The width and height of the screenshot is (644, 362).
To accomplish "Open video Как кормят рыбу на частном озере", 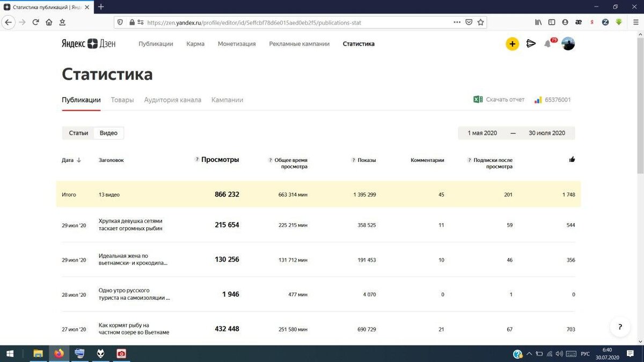I will tap(134, 329).
